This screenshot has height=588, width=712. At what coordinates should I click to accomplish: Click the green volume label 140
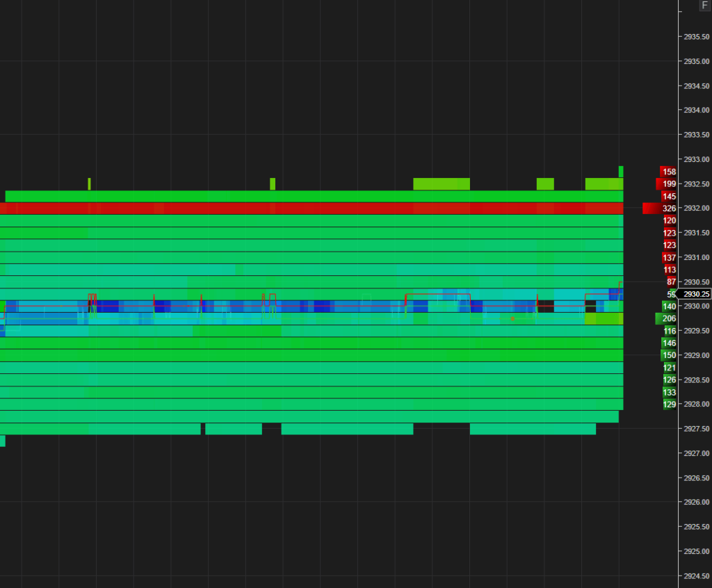tap(669, 307)
